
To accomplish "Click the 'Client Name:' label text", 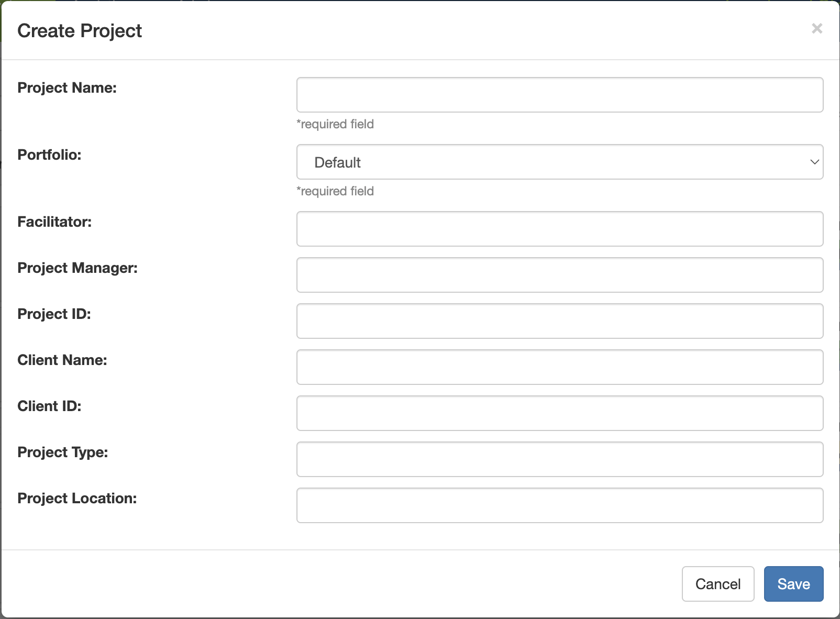I will 62,360.
